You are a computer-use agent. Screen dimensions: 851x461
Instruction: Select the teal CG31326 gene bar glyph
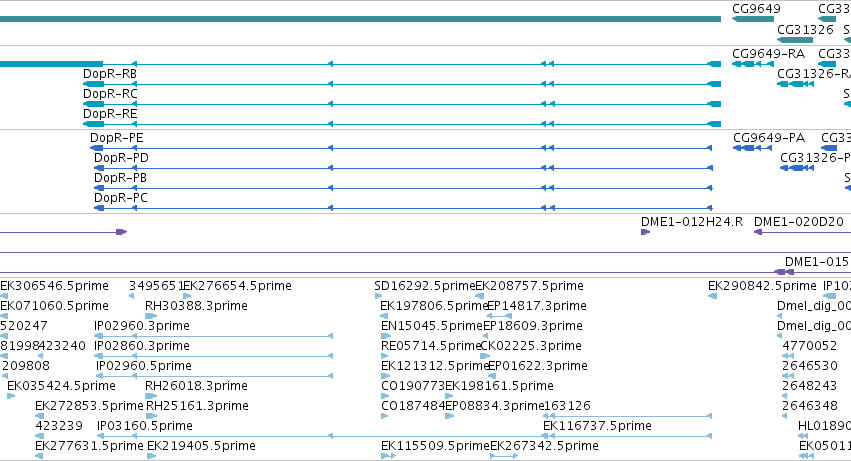795,40
